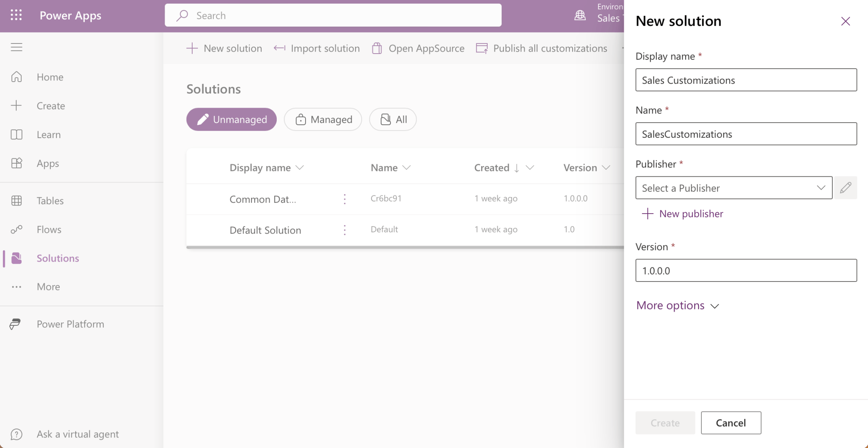Click the Version input field
868x448 pixels.
746,271
